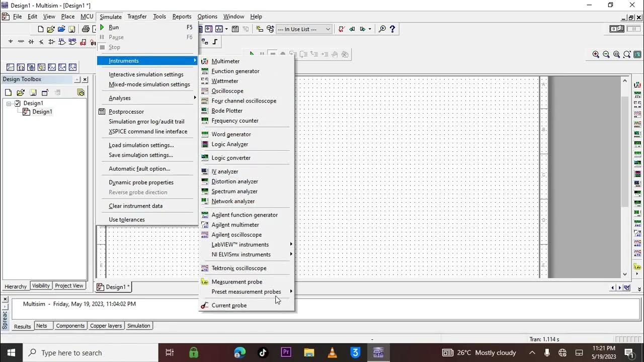Open the Reports menu
This screenshot has height=362, width=644.
(182, 17)
